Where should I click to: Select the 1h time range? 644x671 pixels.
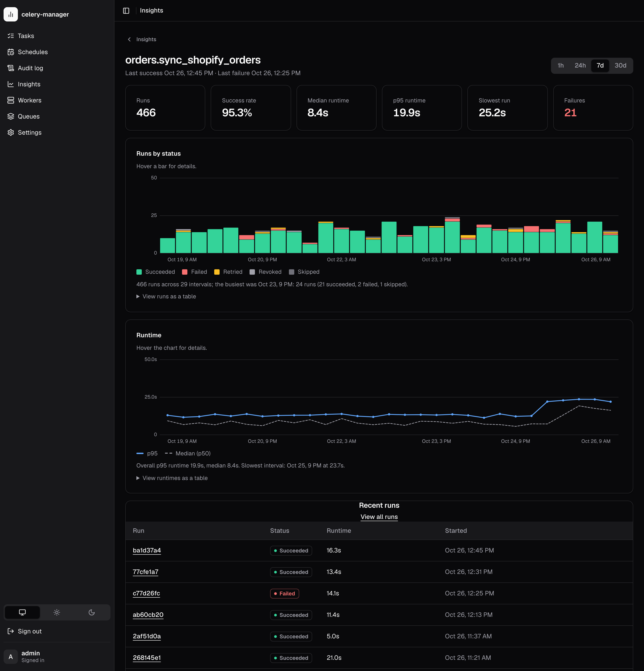(x=561, y=65)
